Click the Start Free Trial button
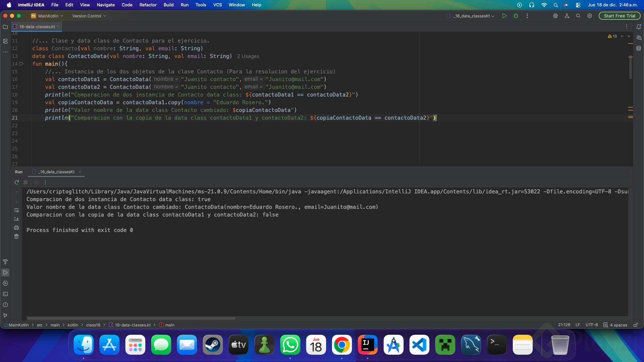 click(x=619, y=16)
